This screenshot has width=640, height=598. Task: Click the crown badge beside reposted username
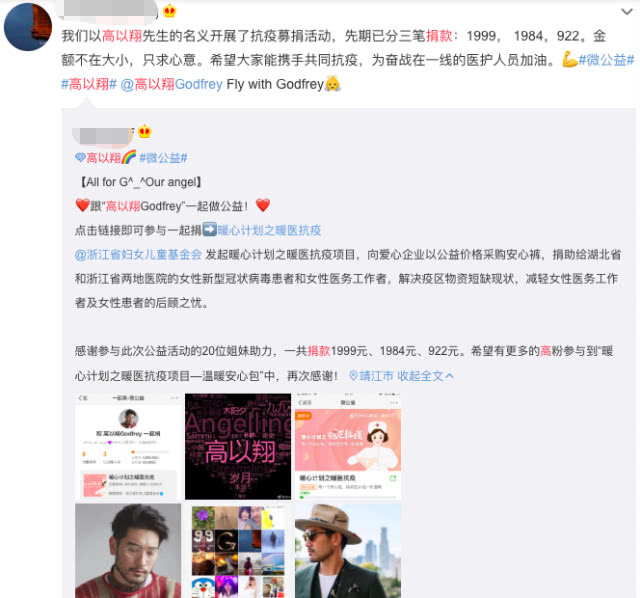[x=144, y=132]
